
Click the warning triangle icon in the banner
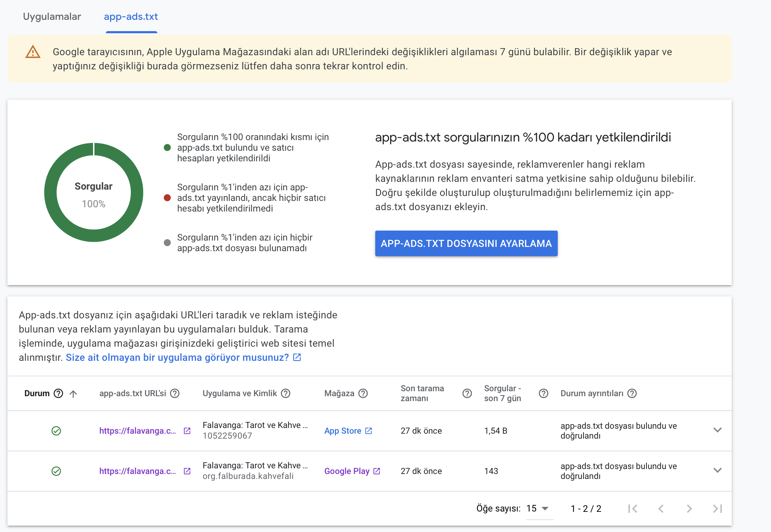point(33,52)
